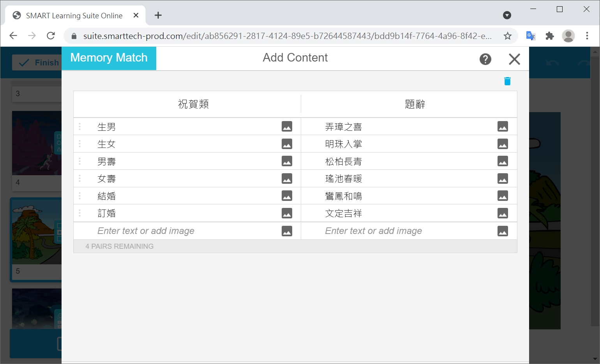600x364 pixels.
Task: Add image to 生男 entry
Action: coord(287,127)
